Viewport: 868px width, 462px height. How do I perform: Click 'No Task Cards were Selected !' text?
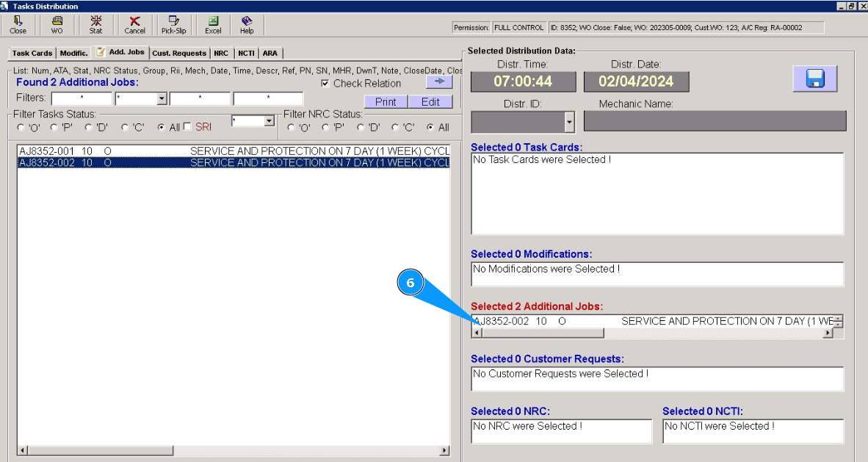pyautogui.click(x=542, y=159)
